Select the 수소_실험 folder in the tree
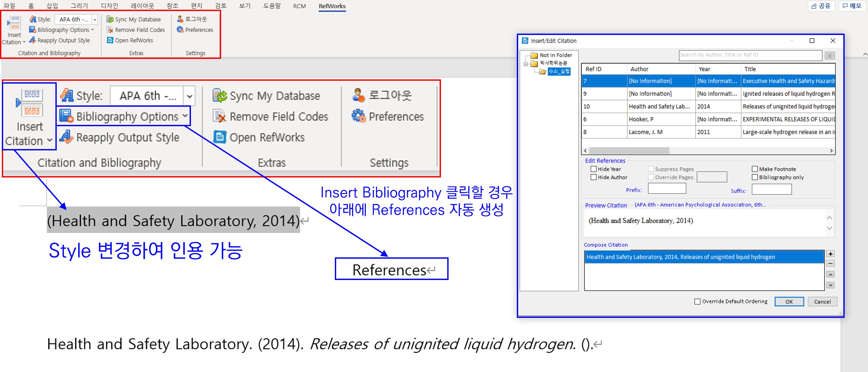 click(x=559, y=71)
